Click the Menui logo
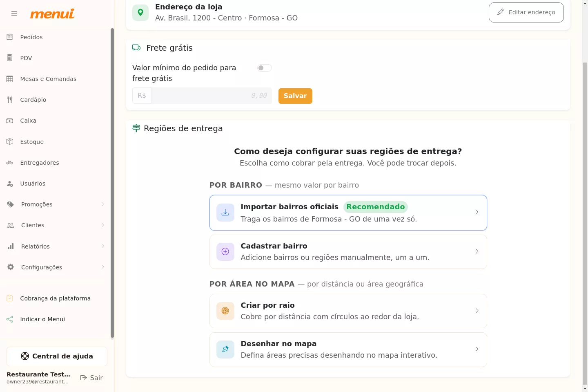The width and height of the screenshot is (588, 392). coord(52,14)
